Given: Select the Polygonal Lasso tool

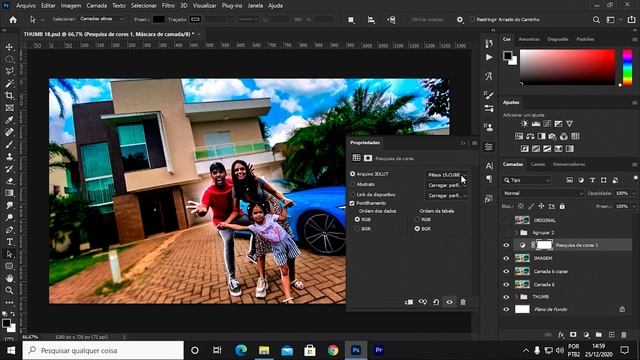Looking at the screenshot, I should [9, 71].
